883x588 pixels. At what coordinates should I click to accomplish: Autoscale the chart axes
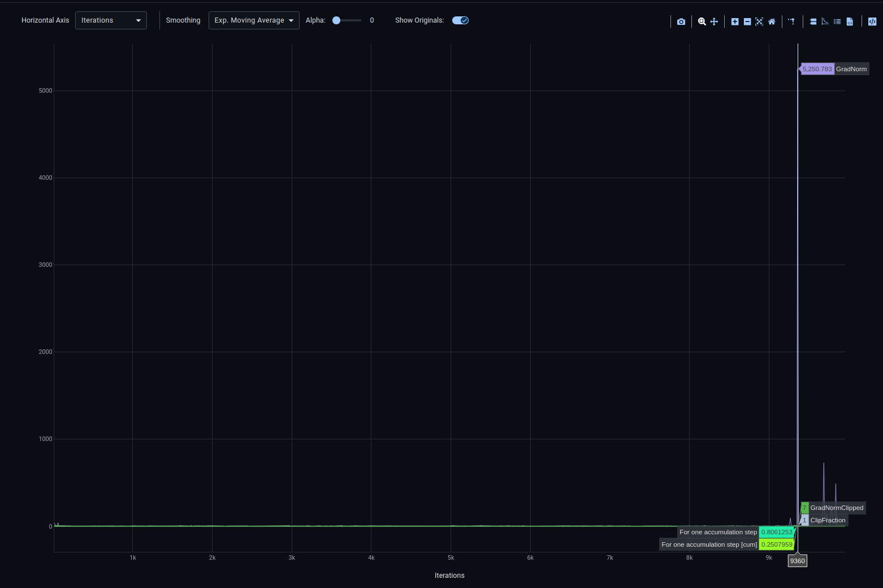[759, 21]
